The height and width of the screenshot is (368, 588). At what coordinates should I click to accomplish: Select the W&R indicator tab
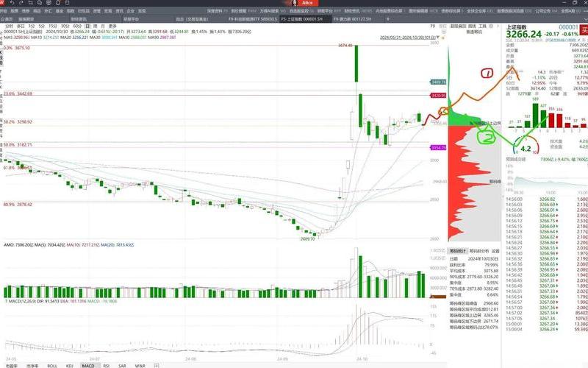140,365
